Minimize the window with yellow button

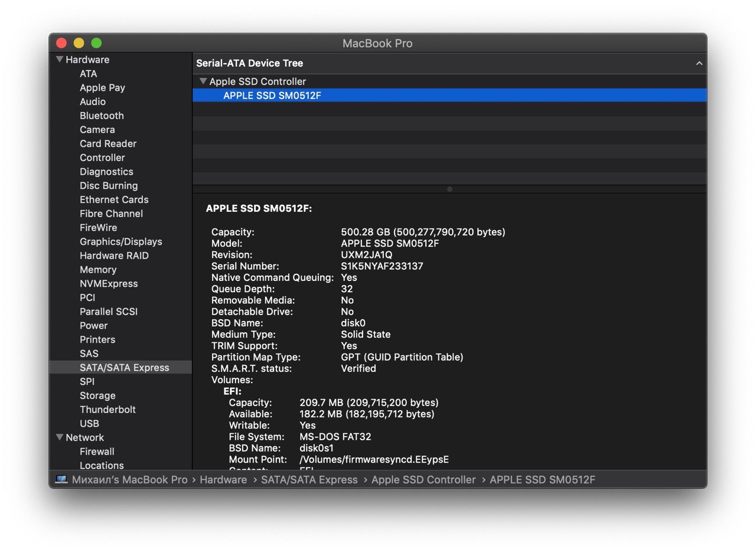coord(79,43)
